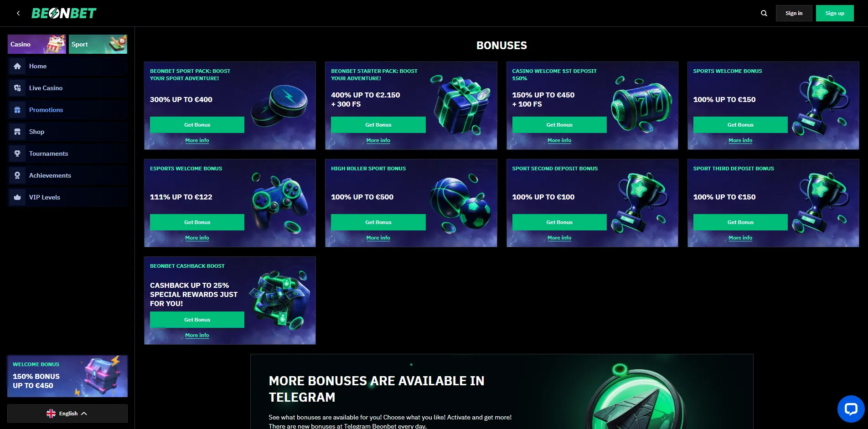The width and height of the screenshot is (868, 429).
Task: Click the VIP Levels crown icon
Action: coord(17,197)
